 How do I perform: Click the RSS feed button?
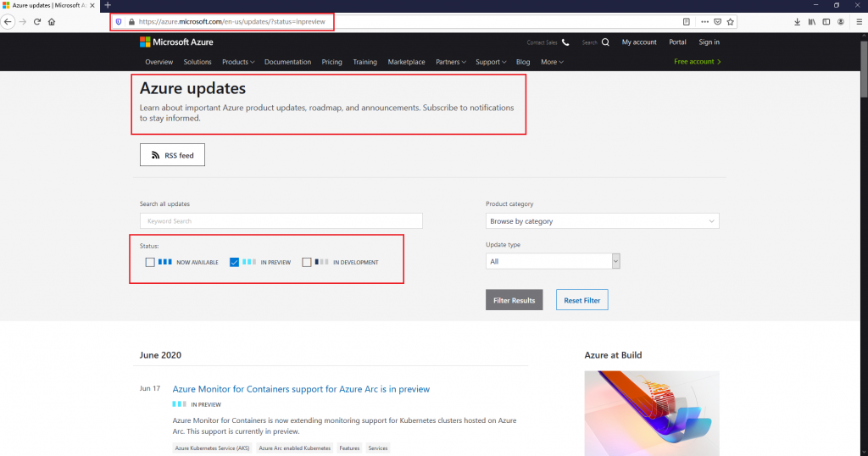172,155
